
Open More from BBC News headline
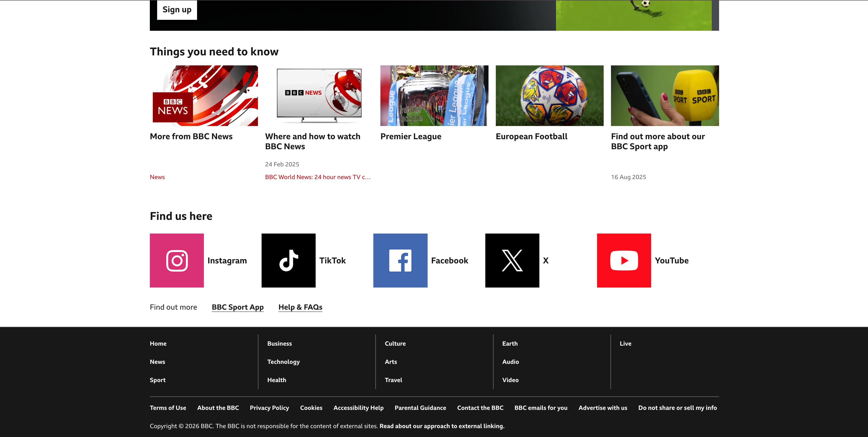(x=191, y=136)
